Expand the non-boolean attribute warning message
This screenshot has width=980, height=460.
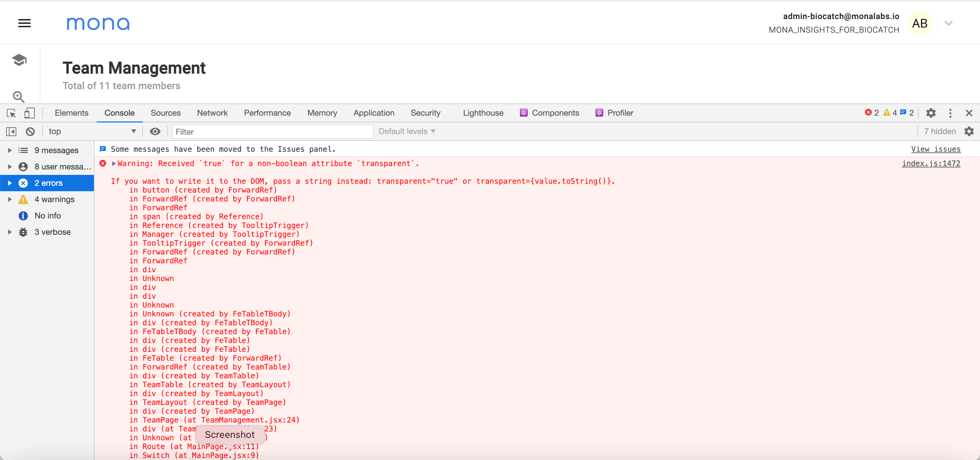pyautogui.click(x=113, y=164)
